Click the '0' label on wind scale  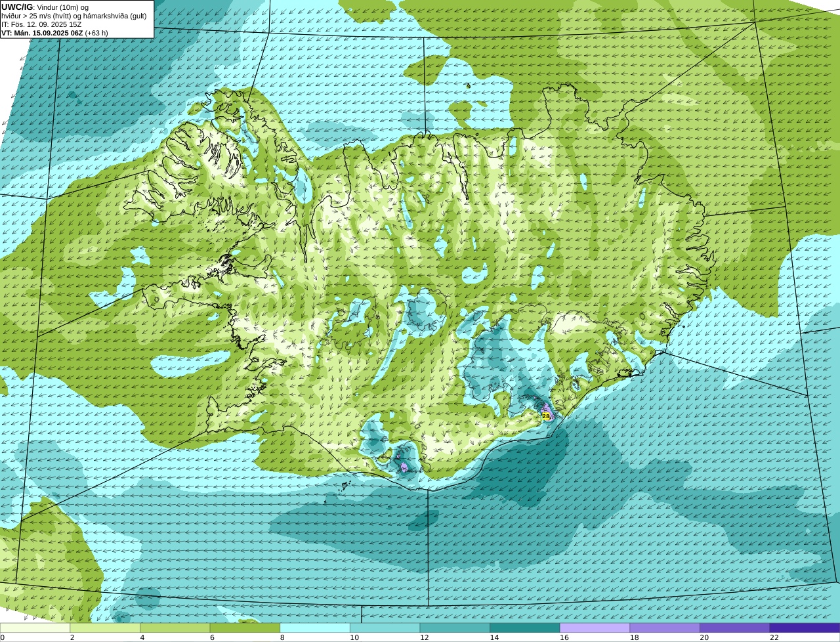(x=2, y=637)
